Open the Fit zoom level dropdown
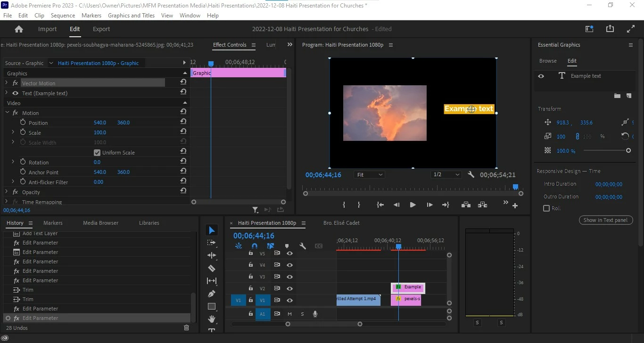Image resolution: width=644 pixels, height=343 pixels. pyautogui.click(x=369, y=175)
